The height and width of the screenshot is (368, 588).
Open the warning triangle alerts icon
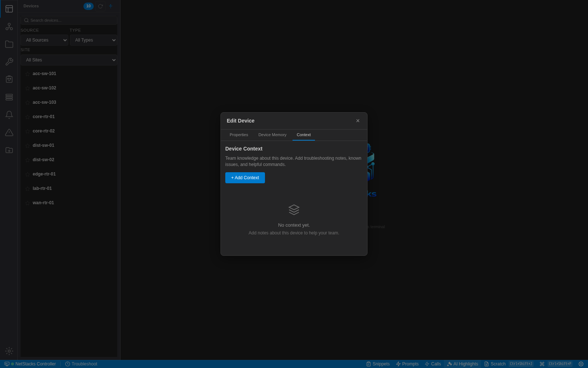(x=9, y=132)
